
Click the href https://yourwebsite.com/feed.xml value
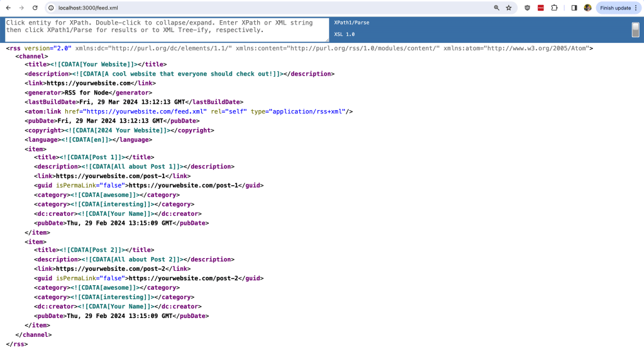pos(145,111)
